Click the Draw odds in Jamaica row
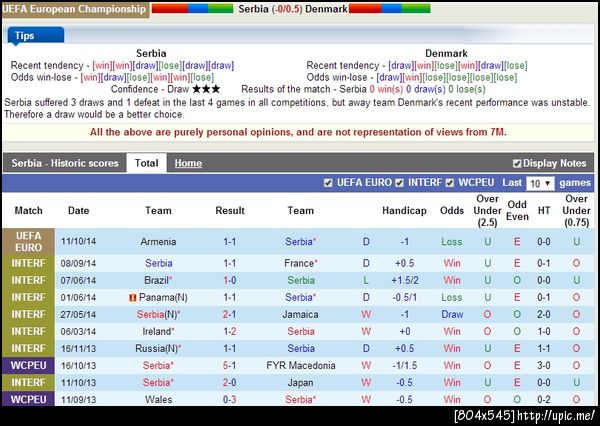 click(452, 314)
